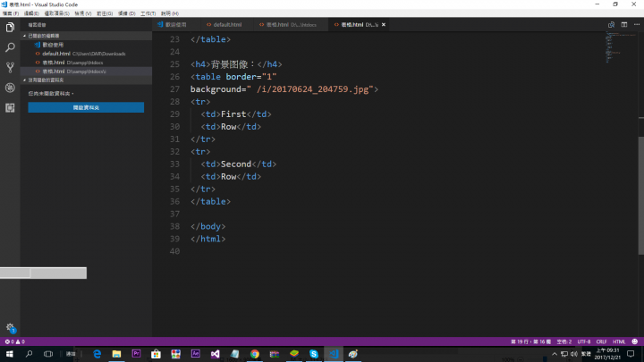Open the Search view in activity bar
Image resolution: width=644 pixels, height=362 pixels.
click(x=10, y=47)
